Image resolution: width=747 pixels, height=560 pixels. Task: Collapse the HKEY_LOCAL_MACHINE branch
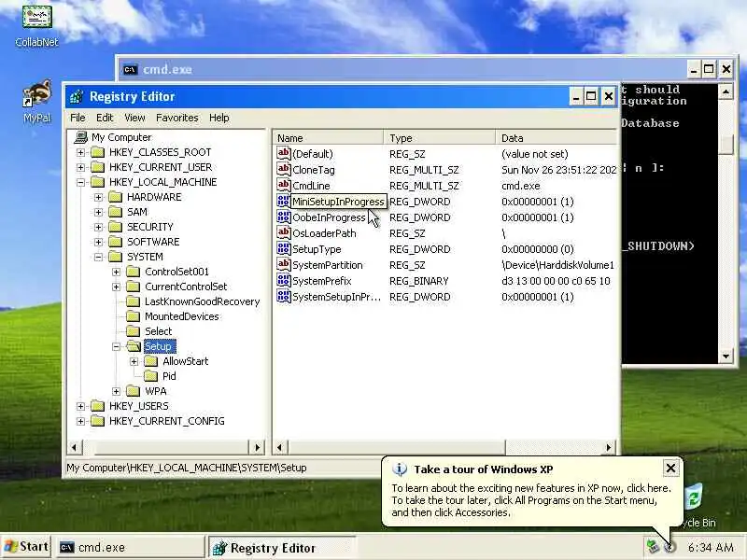(x=80, y=182)
